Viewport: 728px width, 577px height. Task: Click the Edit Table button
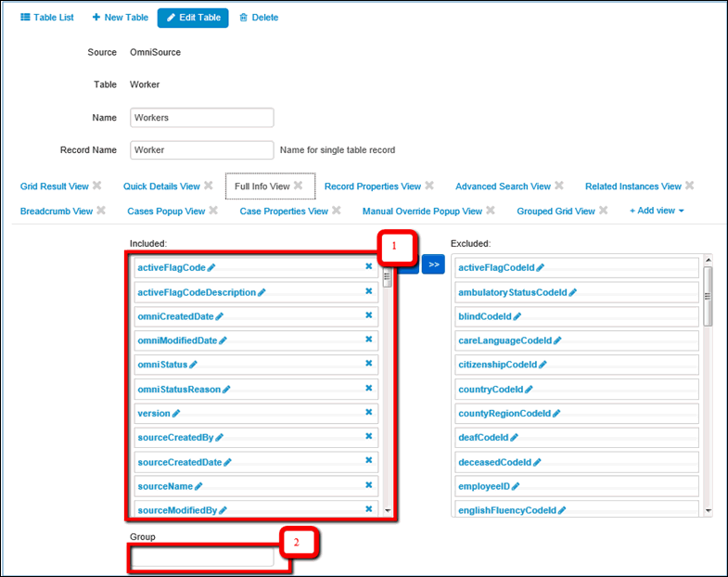pos(193,18)
